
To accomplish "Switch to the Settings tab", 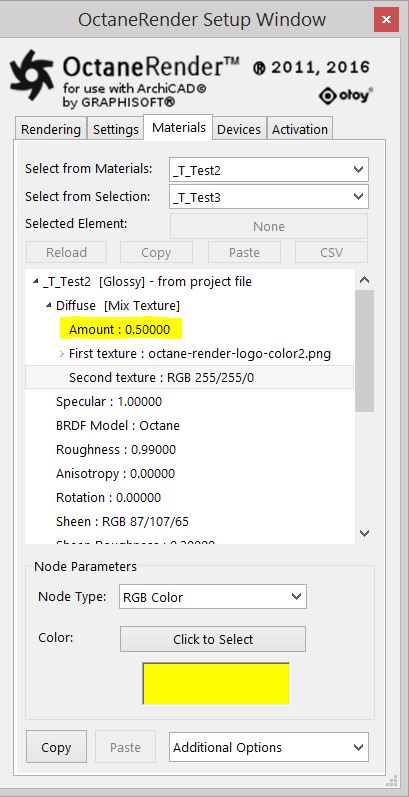I will click(115, 129).
